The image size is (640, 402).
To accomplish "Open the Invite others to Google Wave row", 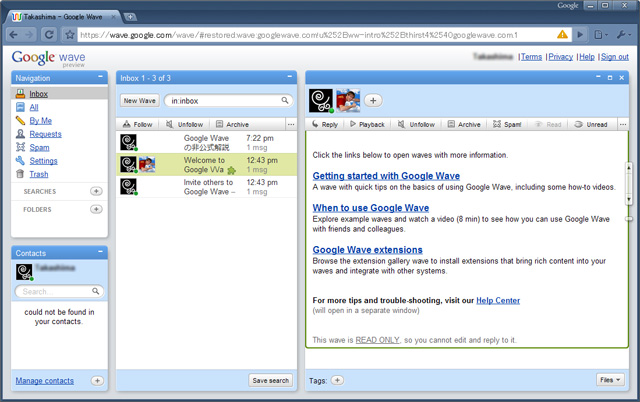I will (x=206, y=187).
